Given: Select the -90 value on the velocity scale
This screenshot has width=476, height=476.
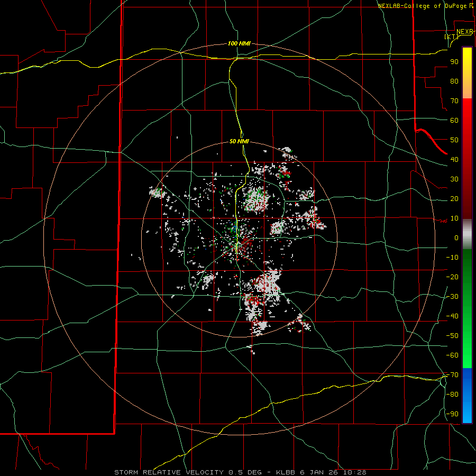Looking at the screenshot, I should click(x=452, y=414).
